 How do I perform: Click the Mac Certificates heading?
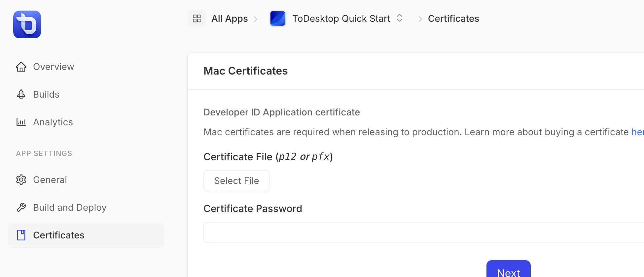pyautogui.click(x=245, y=71)
